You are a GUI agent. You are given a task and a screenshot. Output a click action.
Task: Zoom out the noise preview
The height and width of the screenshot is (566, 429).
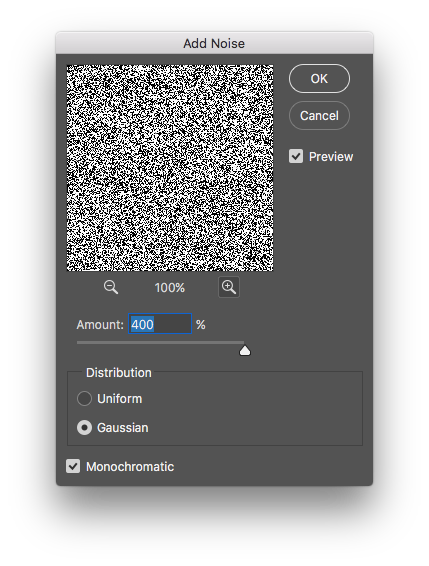pos(111,287)
